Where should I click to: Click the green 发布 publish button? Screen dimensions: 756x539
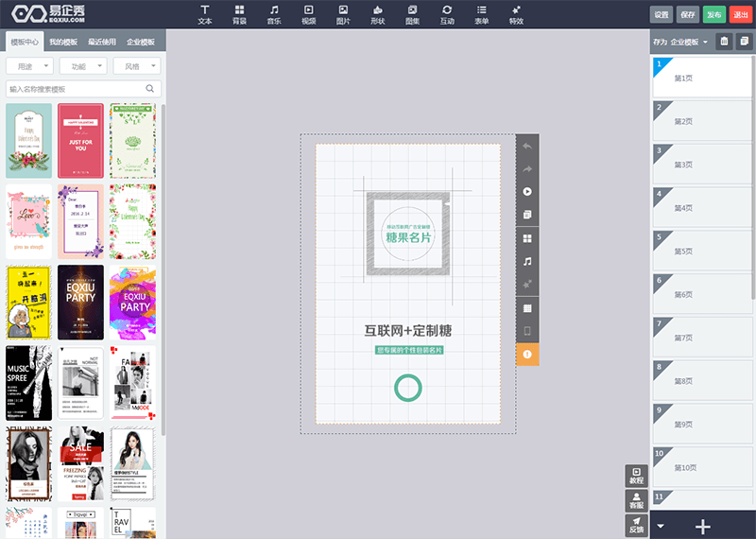(x=714, y=14)
